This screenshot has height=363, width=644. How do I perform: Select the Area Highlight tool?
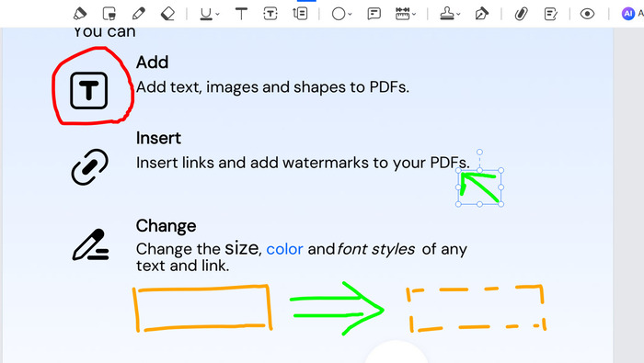[109, 14]
